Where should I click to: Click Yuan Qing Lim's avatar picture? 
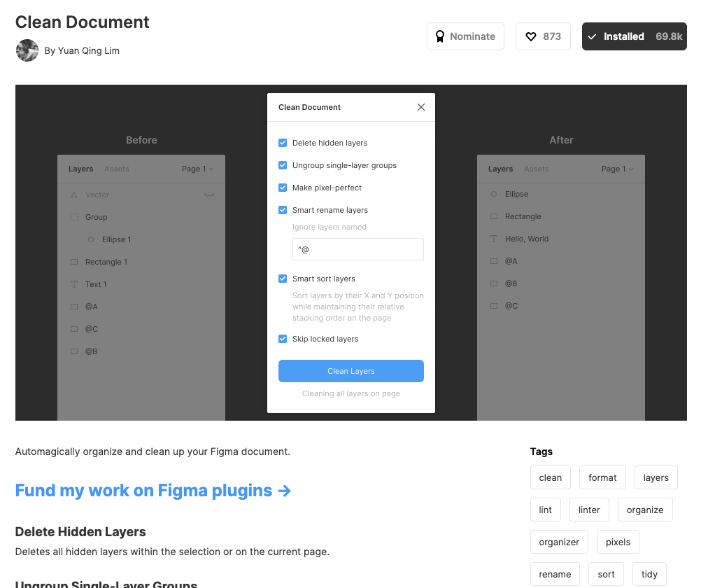click(x=27, y=50)
